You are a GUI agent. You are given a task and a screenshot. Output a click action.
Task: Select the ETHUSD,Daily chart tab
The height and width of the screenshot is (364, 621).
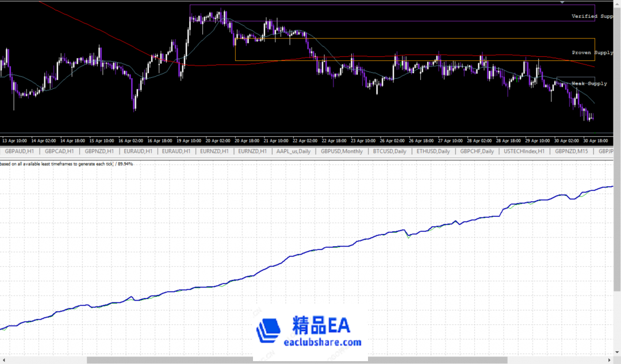click(x=433, y=151)
